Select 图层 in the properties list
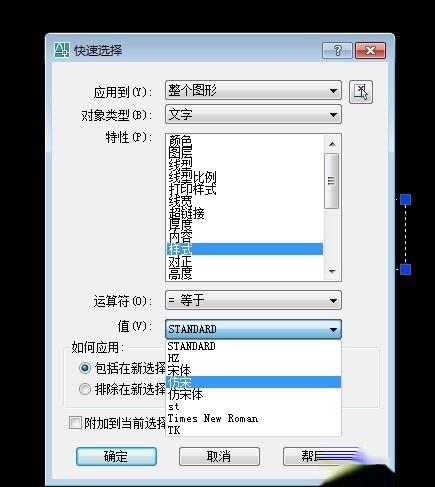The height and width of the screenshot is (487, 435). tap(244, 152)
